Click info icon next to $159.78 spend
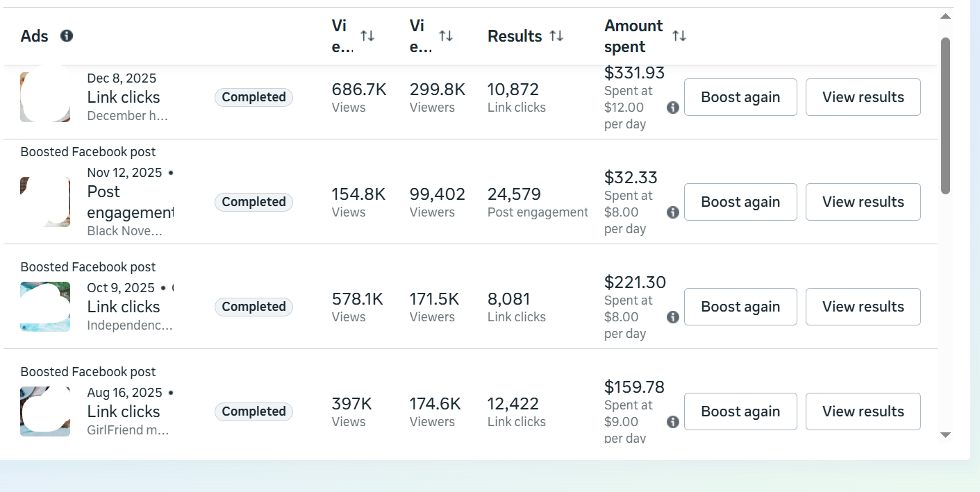The width and height of the screenshot is (980, 492). (672, 422)
